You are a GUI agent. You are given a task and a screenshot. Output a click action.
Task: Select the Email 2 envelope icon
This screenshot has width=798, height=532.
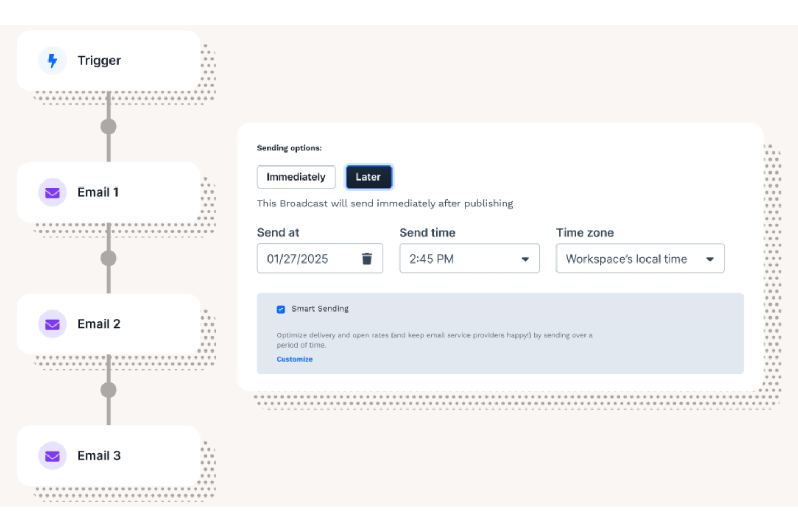coord(52,324)
